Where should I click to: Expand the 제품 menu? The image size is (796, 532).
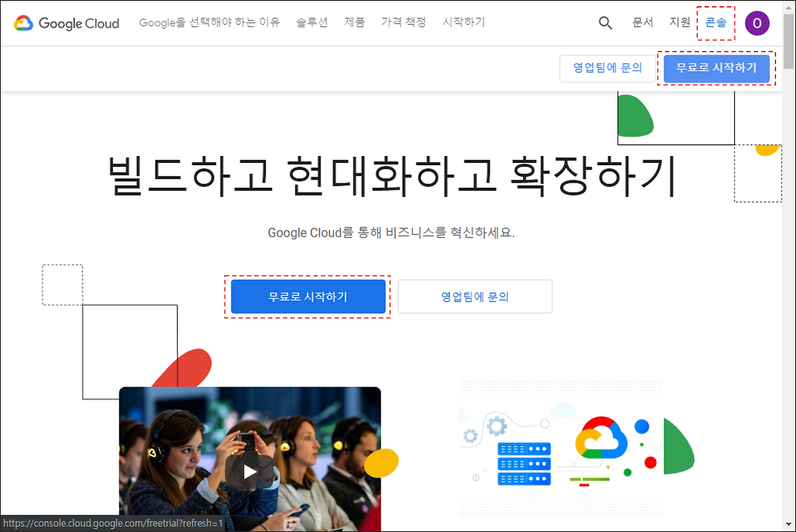354,22
